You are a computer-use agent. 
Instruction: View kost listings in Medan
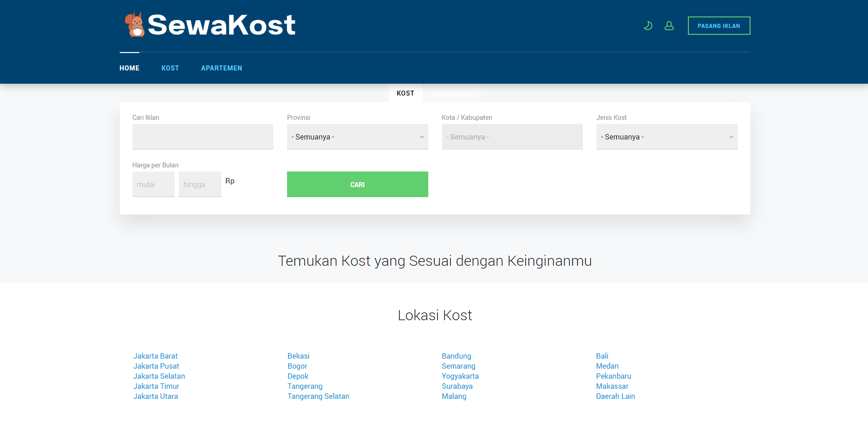(x=607, y=366)
